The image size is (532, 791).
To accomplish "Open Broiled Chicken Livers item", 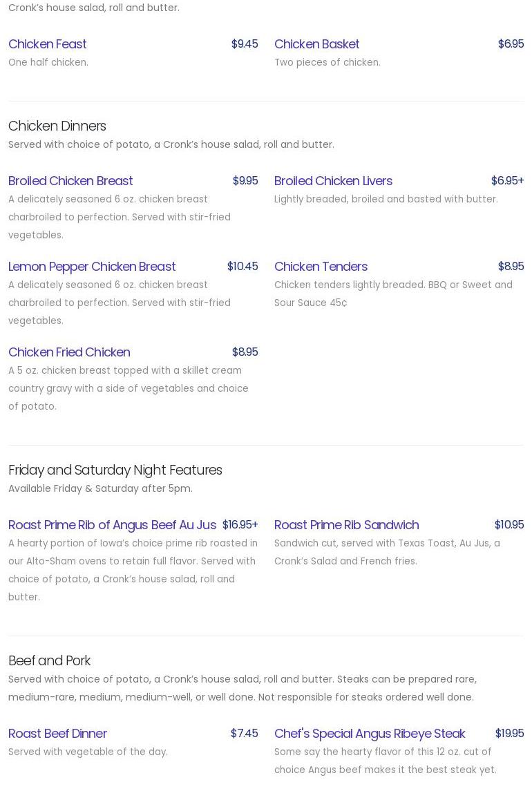I will 333,180.
